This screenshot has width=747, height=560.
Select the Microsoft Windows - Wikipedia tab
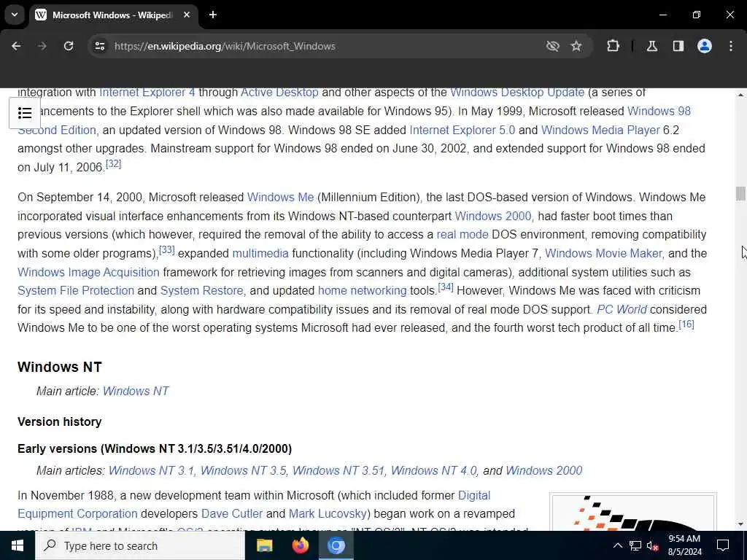point(112,15)
